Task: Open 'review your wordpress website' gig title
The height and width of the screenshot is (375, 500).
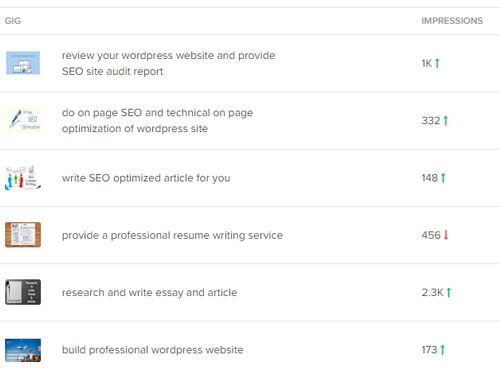Action: coord(168,63)
